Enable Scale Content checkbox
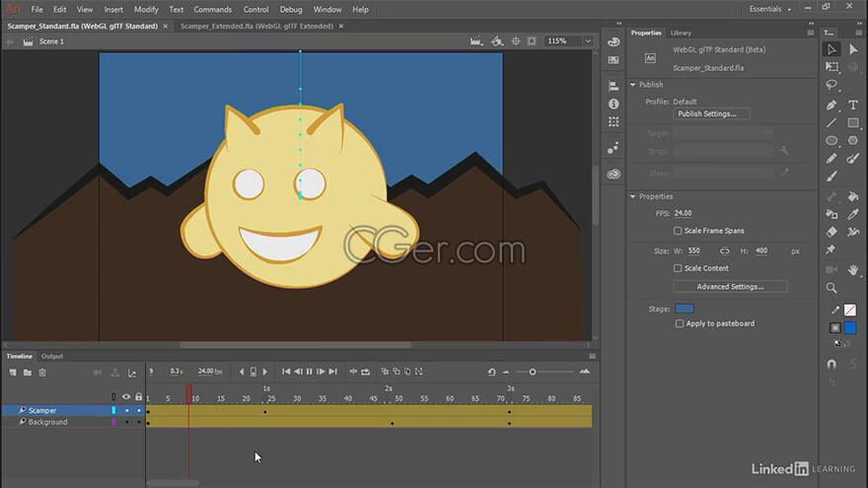 678,268
